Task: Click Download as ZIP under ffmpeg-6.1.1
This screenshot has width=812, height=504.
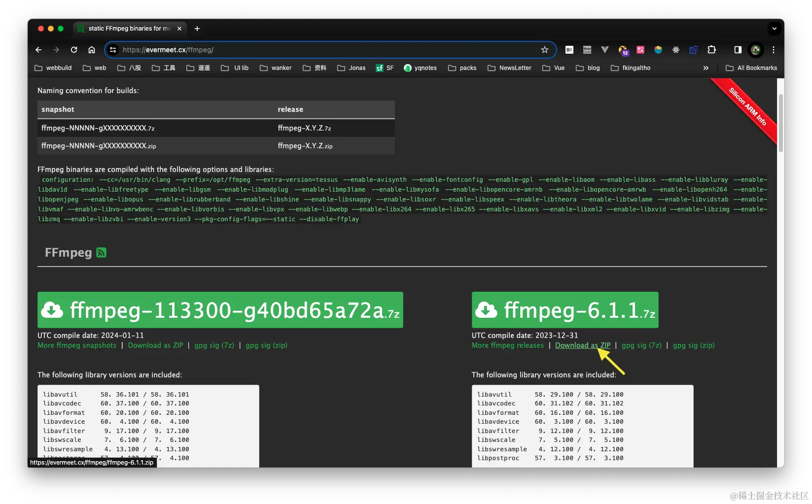Action: pos(583,345)
